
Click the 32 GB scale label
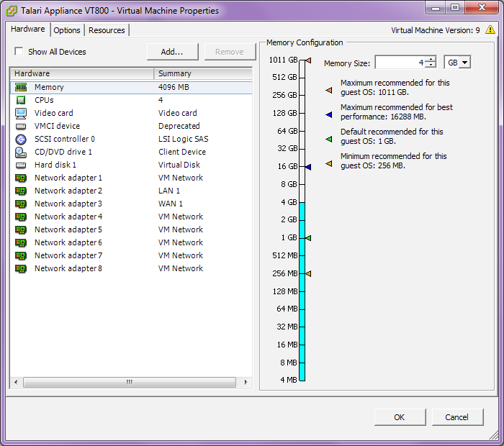(287, 148)
